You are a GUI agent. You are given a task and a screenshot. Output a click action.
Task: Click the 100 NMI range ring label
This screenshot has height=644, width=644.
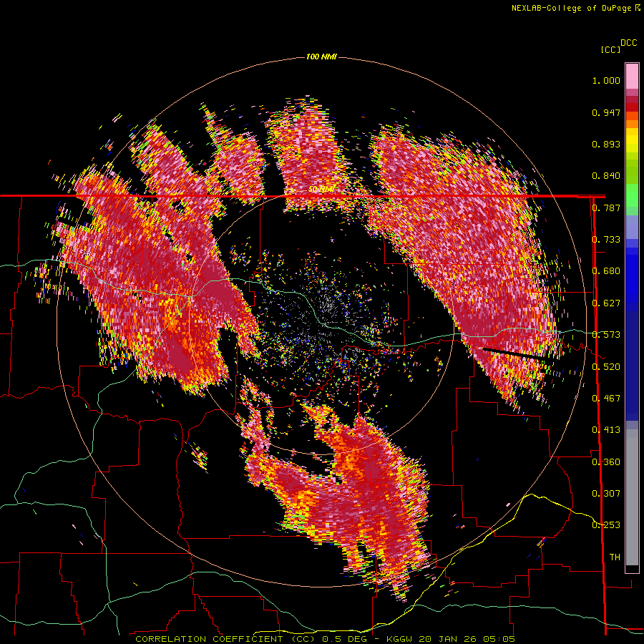[x=321, y=57]
